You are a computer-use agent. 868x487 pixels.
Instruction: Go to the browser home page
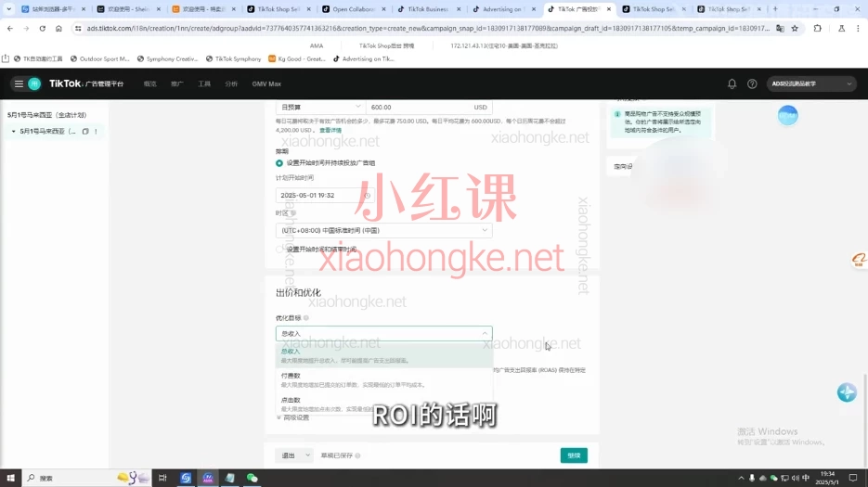[x=58, y=28]
